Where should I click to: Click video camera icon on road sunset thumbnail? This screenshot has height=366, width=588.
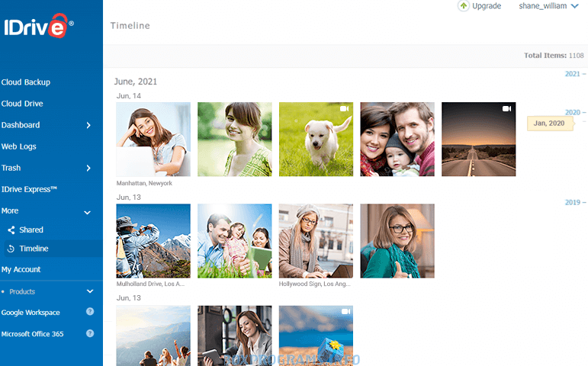506,110
